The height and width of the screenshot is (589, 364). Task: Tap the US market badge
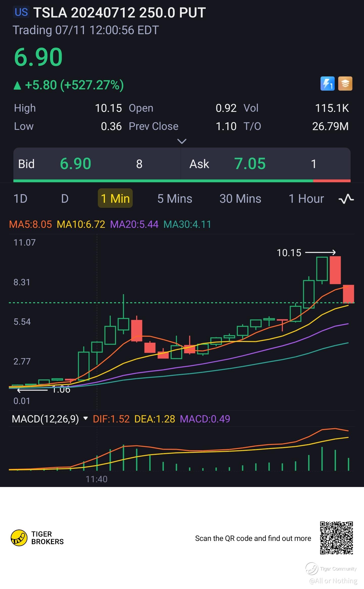pyautogui.click(x=21, y=12)
